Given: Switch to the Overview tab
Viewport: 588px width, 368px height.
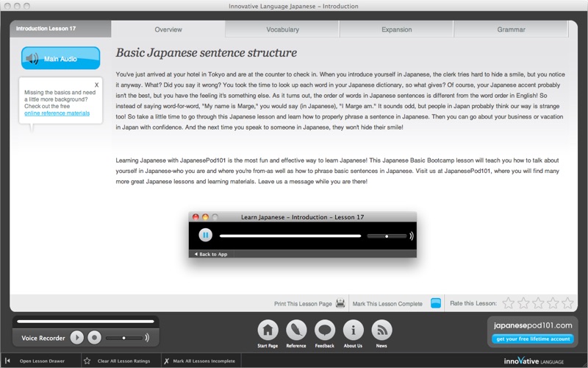Looking at the screenshot, I should 168,29.
